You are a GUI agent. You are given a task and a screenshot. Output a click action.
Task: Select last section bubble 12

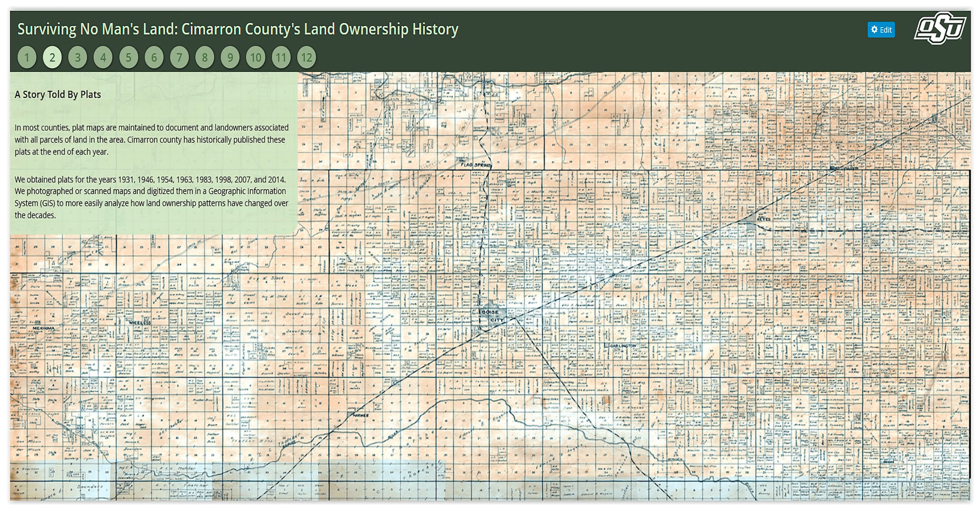pos(307,58)
